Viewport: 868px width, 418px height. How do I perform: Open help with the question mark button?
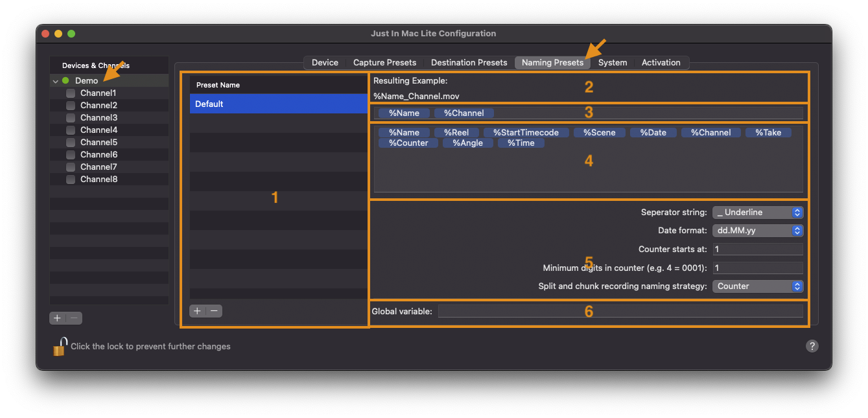pyautogui.click(x=812, y=346)
